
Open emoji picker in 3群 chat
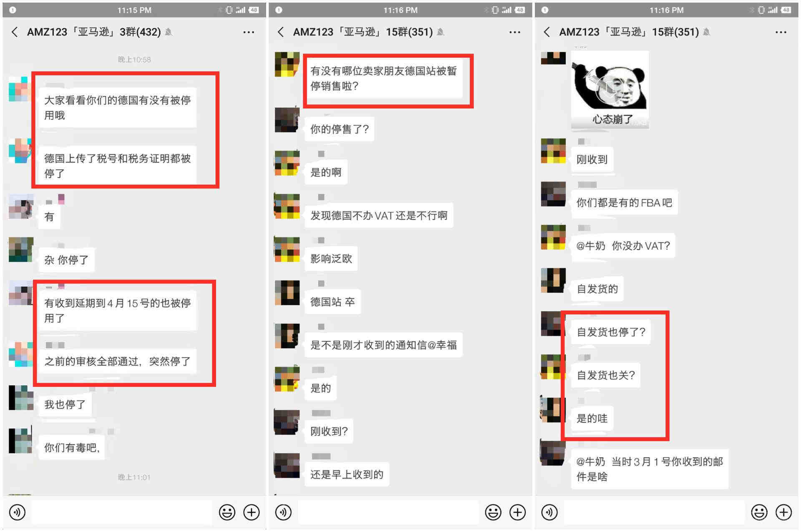[x=227, y=512]
